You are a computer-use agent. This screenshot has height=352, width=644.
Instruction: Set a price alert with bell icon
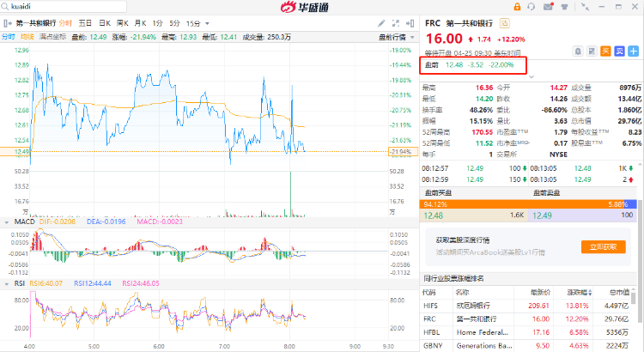pos(578,52)
